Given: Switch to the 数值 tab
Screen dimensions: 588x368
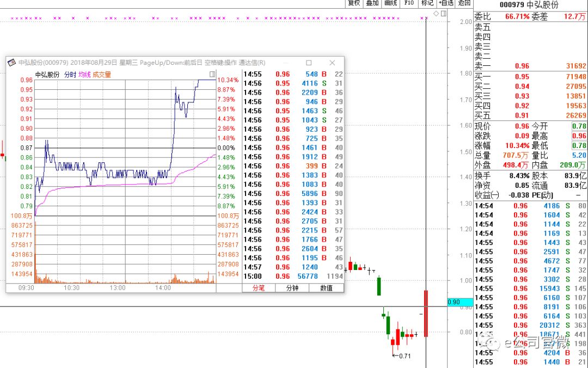Looking at the screenshot, I should coord(326,288).
